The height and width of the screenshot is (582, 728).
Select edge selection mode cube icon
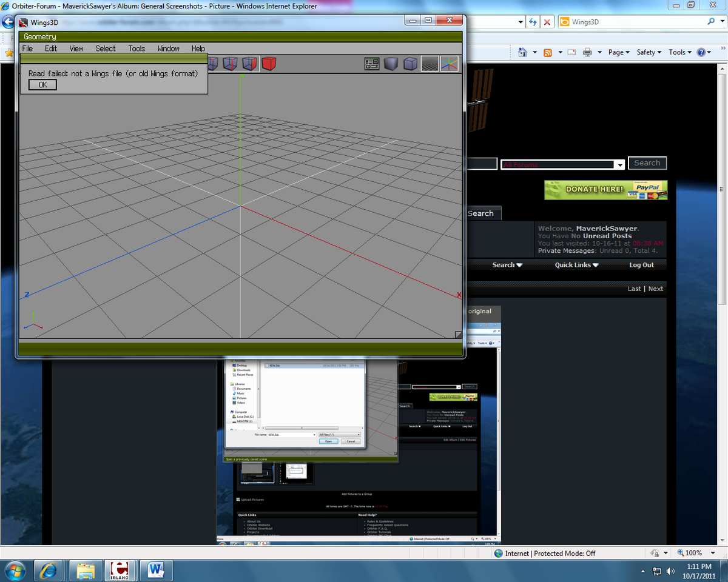click(x=231, y=64)
